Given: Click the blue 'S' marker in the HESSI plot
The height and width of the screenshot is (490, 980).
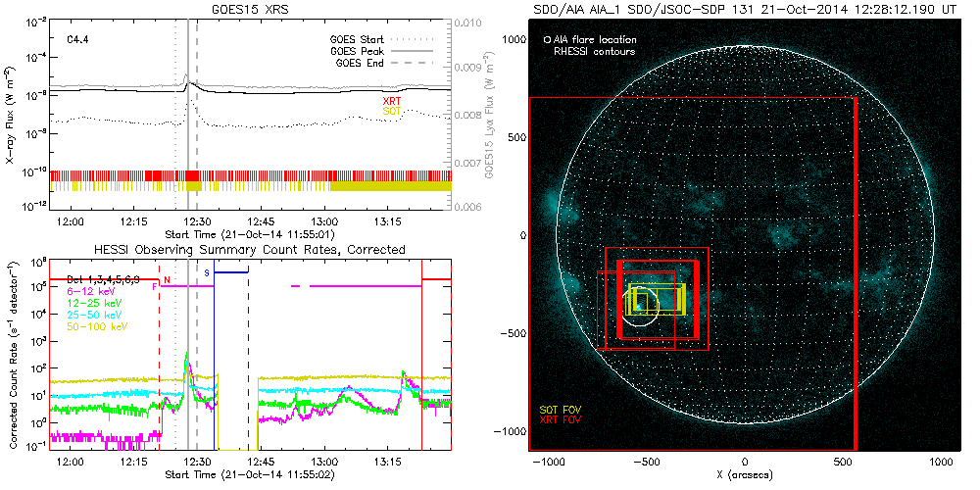Looking at the screenshot, I should [207, 273].
